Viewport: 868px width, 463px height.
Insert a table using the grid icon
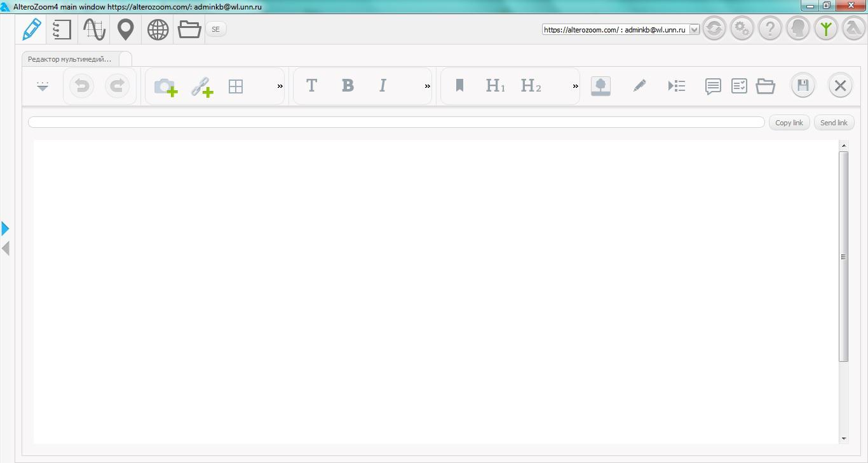(x=236, y=86)
